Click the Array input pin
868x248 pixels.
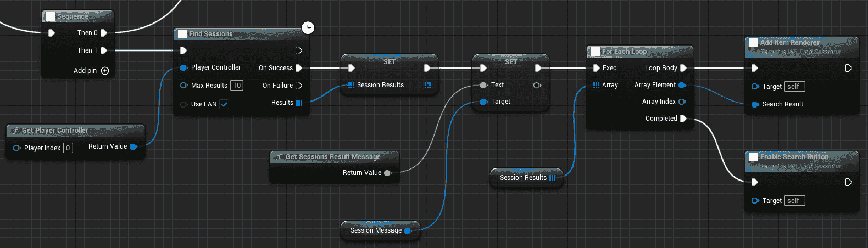(596, 85)
